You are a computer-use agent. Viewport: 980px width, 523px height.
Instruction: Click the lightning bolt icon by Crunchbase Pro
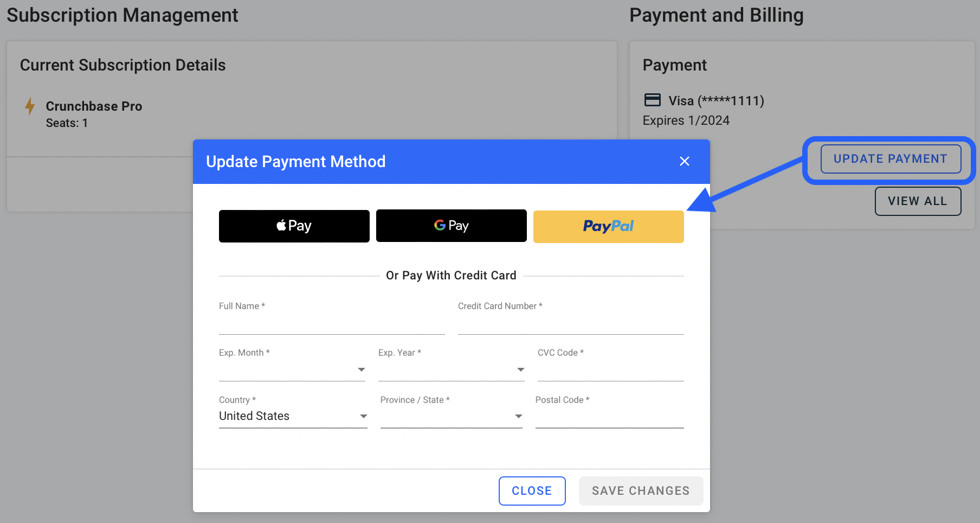point(30,106)
